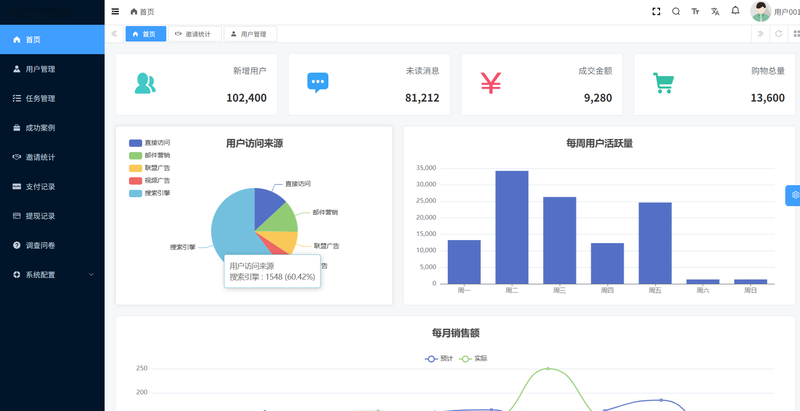This screenshot has height=411, width=800.
Task: Click the 用户访问来源 chart title
Action: [255, 144]
